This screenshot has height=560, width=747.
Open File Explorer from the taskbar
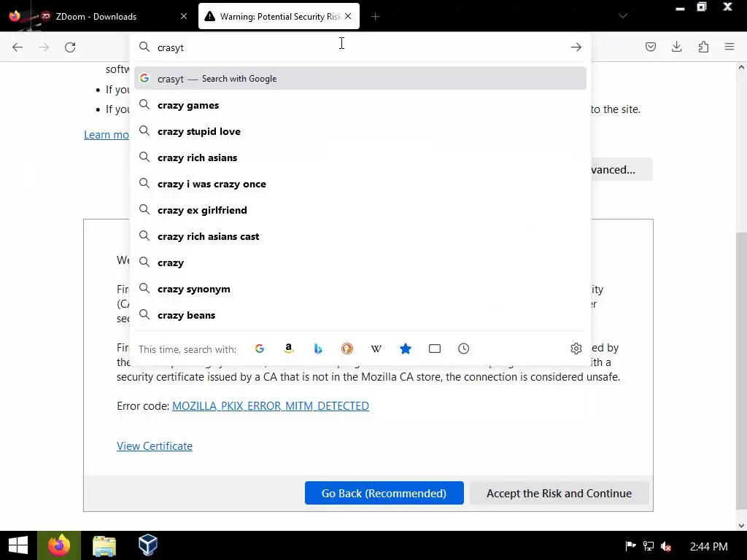(x=104, y=545)
